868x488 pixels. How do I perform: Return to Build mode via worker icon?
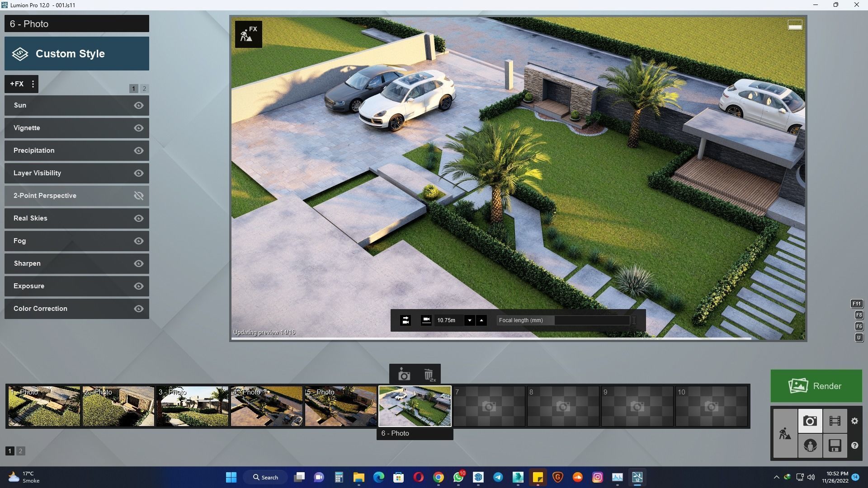point(786,433)
